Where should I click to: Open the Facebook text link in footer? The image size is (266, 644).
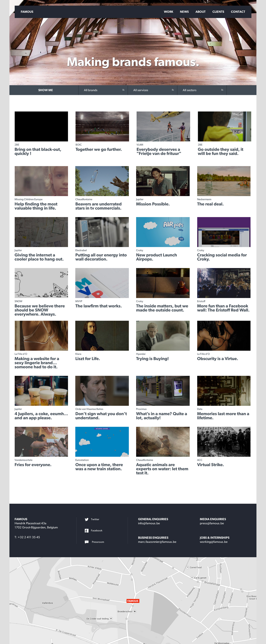(97, 531)
